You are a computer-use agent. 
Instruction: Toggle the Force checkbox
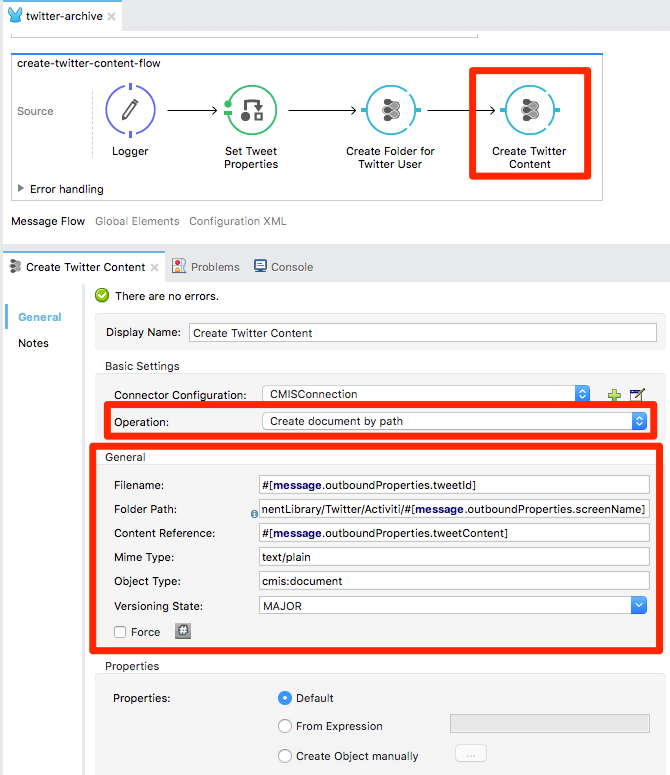(x=120, y=632)
